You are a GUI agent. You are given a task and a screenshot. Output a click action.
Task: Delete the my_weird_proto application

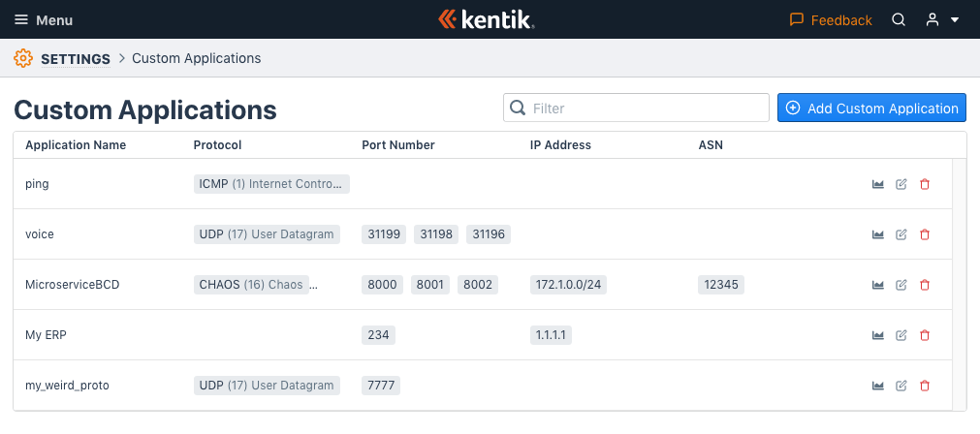tap(925, 386)
